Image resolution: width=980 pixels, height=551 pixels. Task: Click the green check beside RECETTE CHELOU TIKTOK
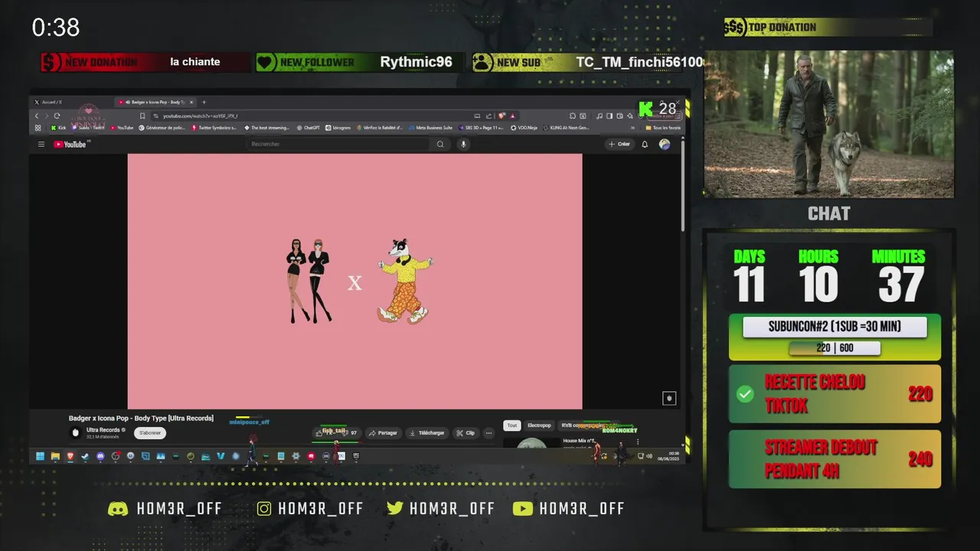745,394
